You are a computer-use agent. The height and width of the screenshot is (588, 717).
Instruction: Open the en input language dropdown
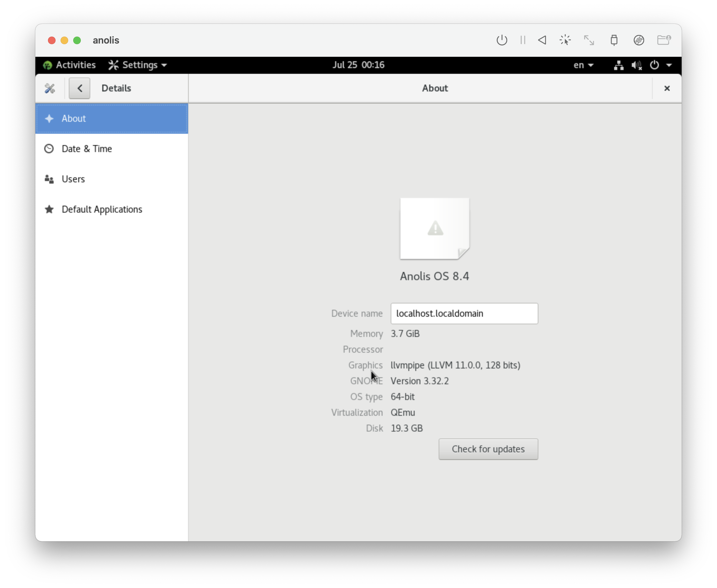(583, 65)
